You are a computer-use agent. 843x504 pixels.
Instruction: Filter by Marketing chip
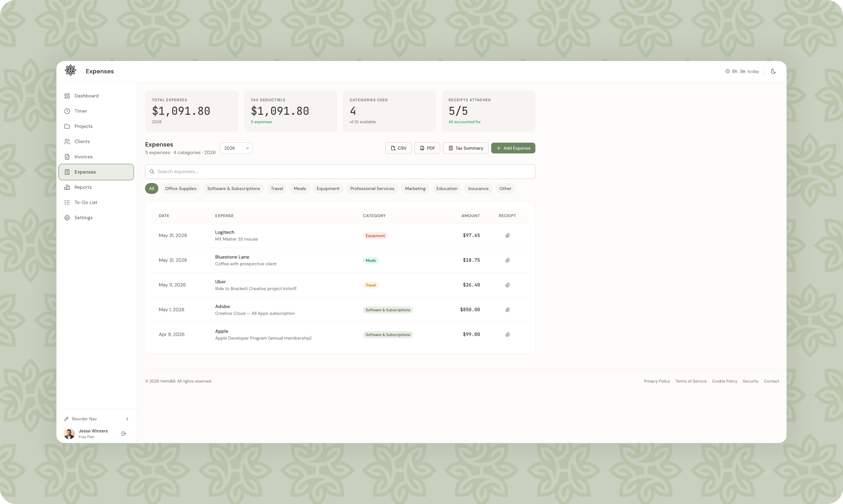point(416,188)
